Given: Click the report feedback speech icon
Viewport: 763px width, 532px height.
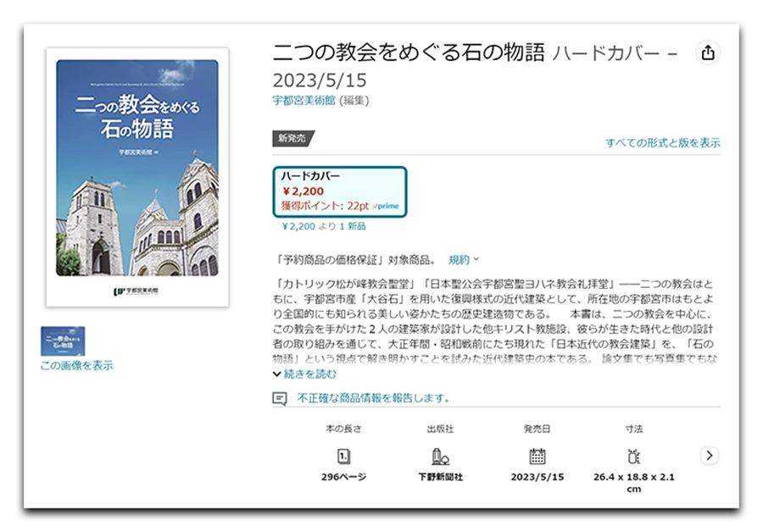Looking at the screenshot, I should coord(279,399).
